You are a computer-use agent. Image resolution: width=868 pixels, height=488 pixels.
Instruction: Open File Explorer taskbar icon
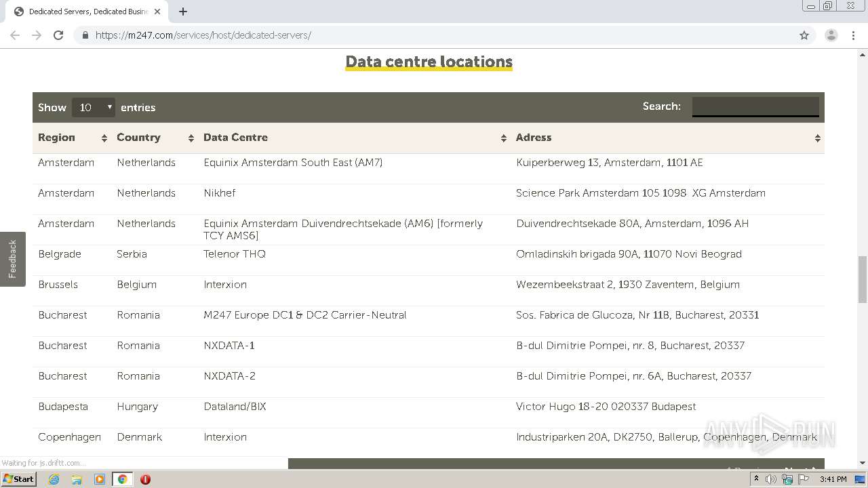(77, 479)
